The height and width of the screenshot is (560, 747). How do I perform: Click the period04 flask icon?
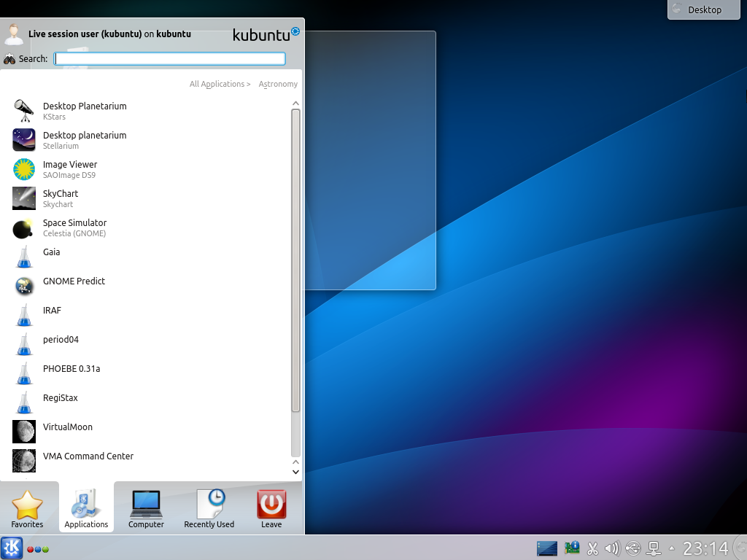[x=24, y=344]
